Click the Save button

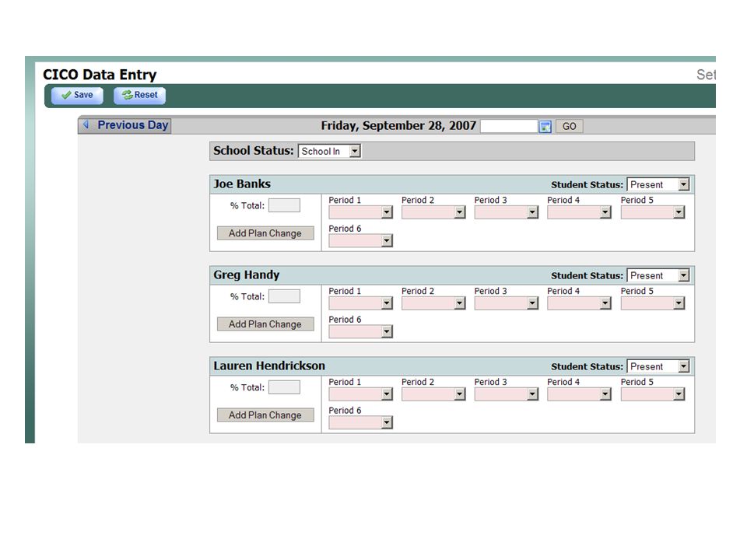point(77,95)
